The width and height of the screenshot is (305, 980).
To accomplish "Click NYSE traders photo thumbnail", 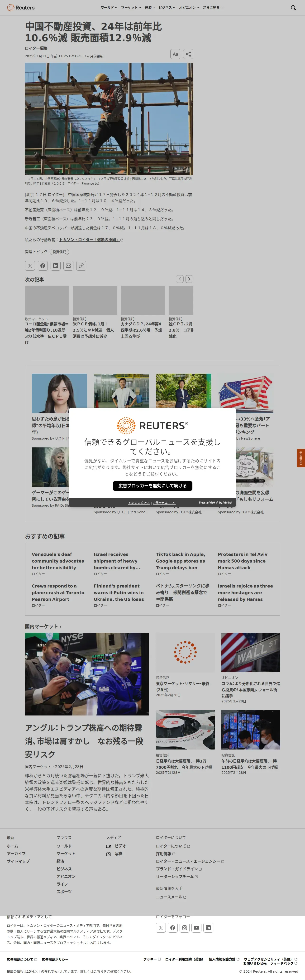I will (87, 674).
